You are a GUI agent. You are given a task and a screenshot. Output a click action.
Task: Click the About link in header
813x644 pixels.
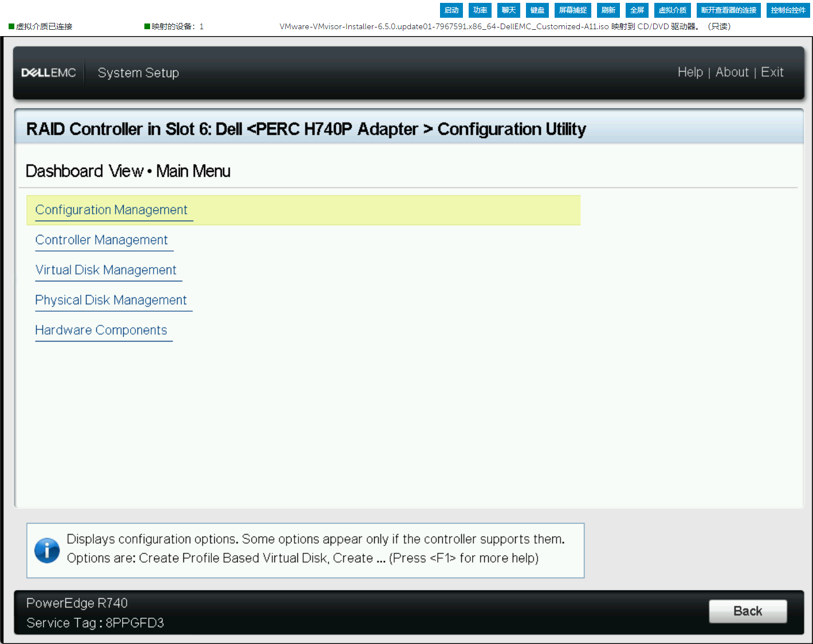coord(732,72)
